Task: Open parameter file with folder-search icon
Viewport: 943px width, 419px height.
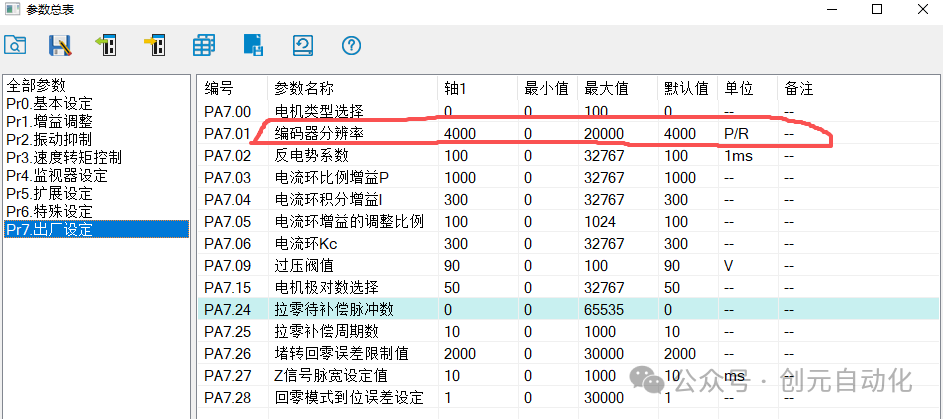Action: click(15, 45)
